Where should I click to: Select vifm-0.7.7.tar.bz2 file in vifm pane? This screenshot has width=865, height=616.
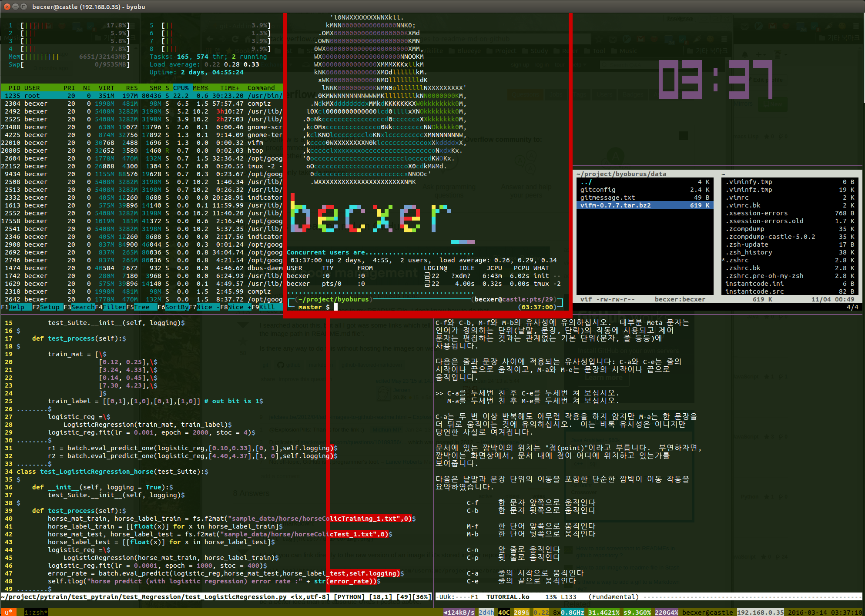point(615,205)
